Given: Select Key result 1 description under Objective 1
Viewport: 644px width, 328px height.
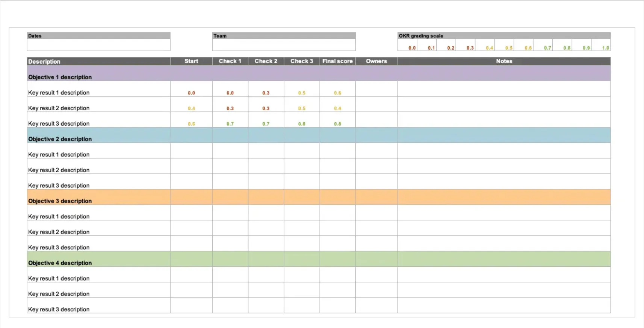Looking at the screenshot, I should 59,93.
